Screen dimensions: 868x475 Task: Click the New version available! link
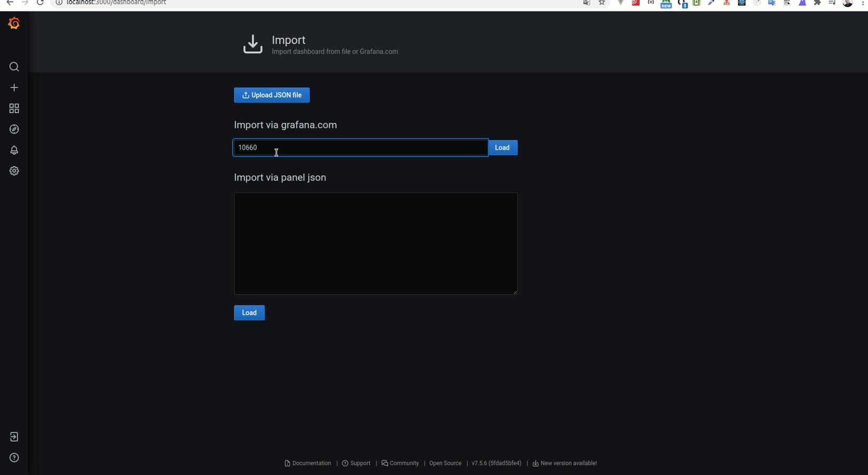pos(564,463)
